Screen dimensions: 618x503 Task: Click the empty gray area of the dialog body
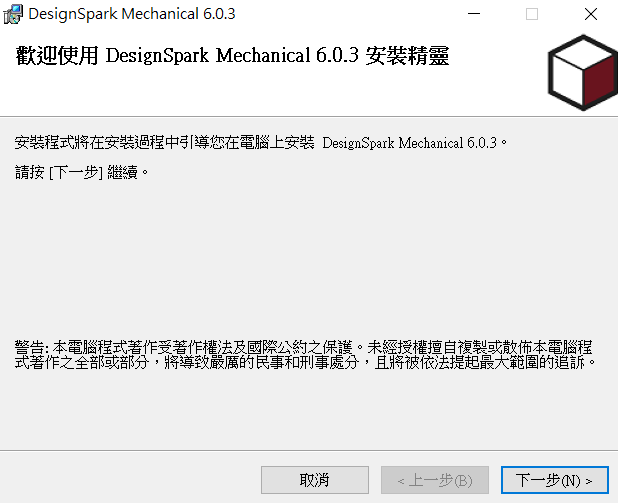[309, 256]
